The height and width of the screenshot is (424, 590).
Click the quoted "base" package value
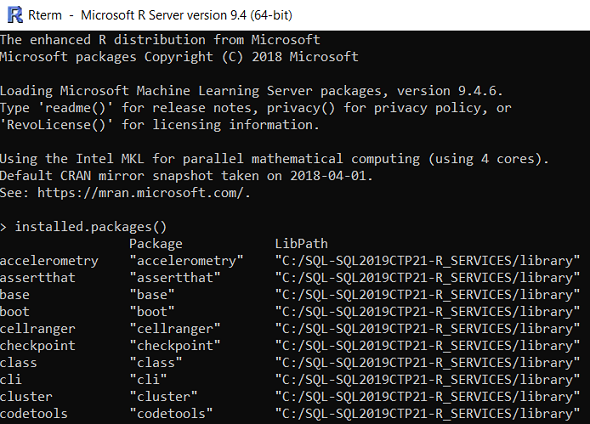(x=152, y=295)
